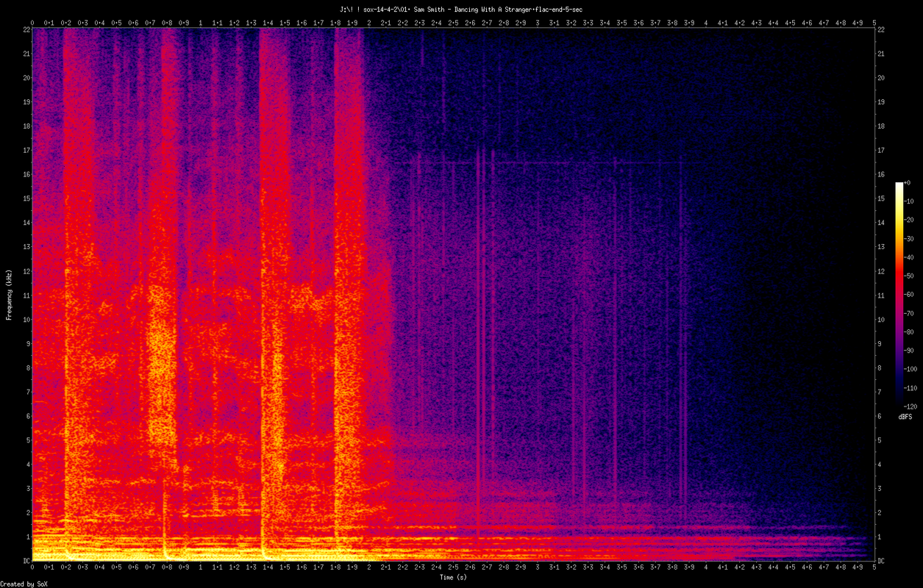Click '4·5' on the bottom time axis
This screenshot has width=923, height=588.
[x=790, y=568]
